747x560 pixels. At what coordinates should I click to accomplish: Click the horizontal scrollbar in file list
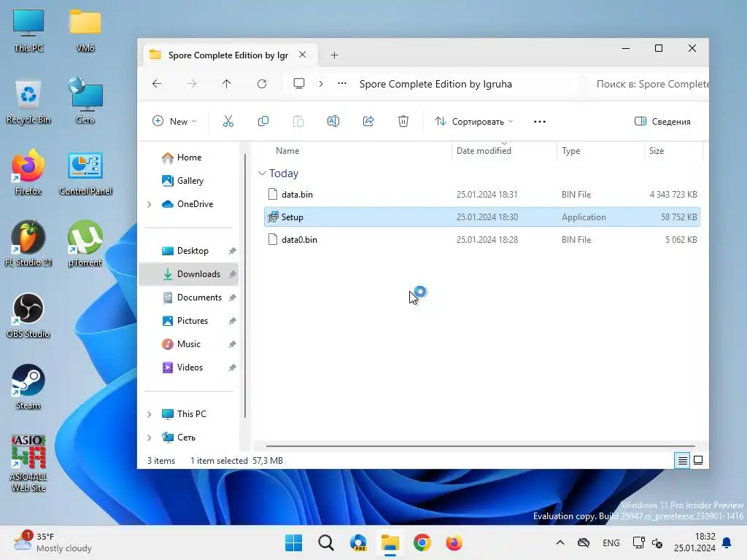point(480,446)
